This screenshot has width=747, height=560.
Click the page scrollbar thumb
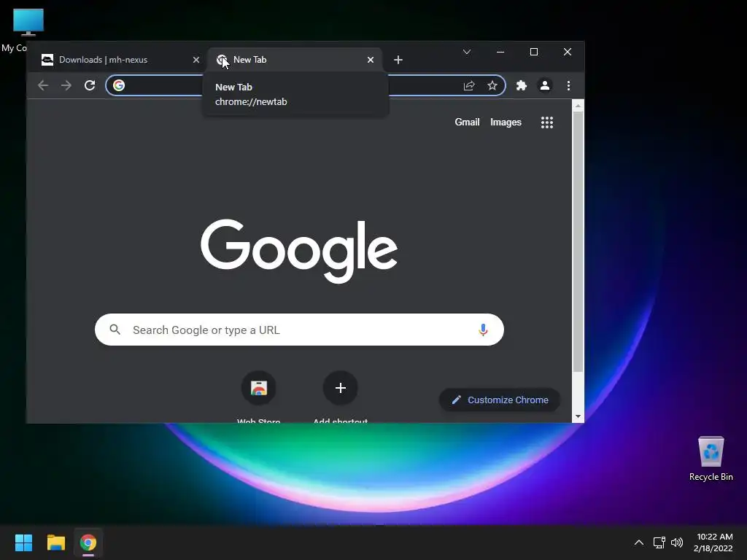coord(578,242)
